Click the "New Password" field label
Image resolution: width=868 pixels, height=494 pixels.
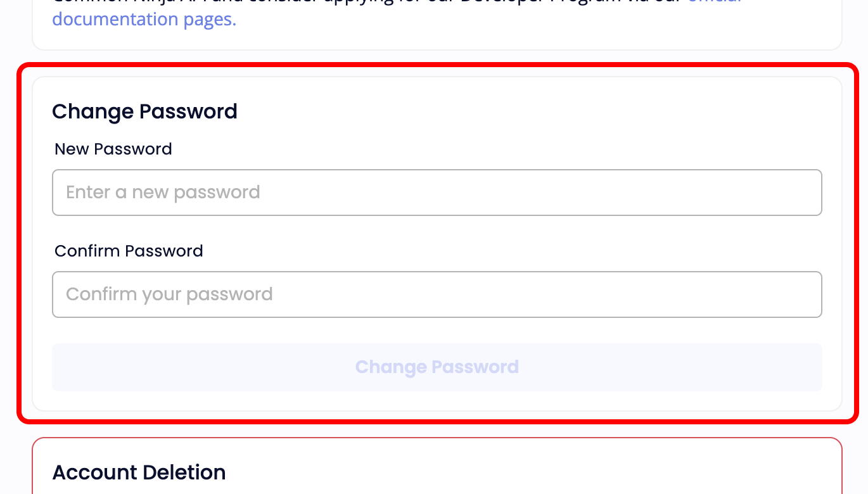113,149
